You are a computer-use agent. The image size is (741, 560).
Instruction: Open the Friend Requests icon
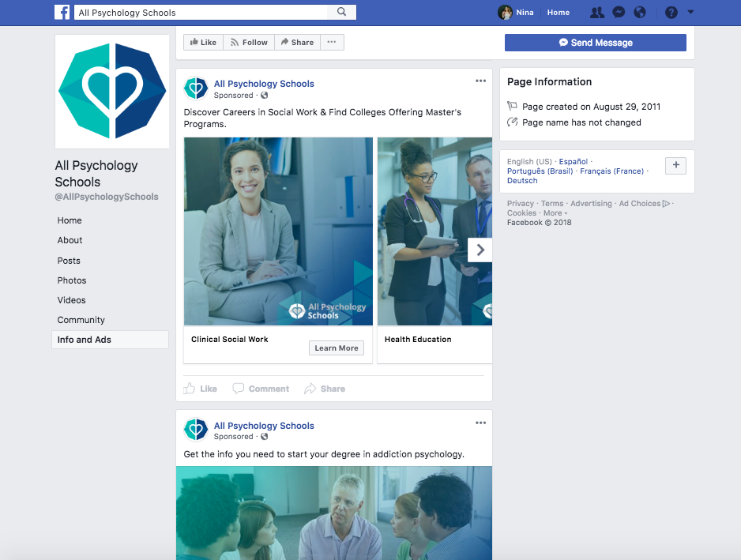[597, 13]
